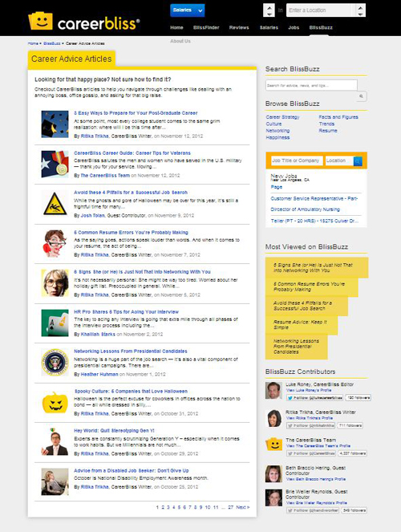
Task: Follow Luke Roney on Twitter
Action: [315, 398]
